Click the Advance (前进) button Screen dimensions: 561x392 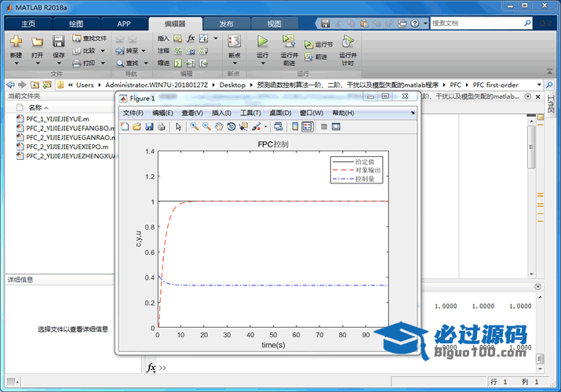pos(315,56)
